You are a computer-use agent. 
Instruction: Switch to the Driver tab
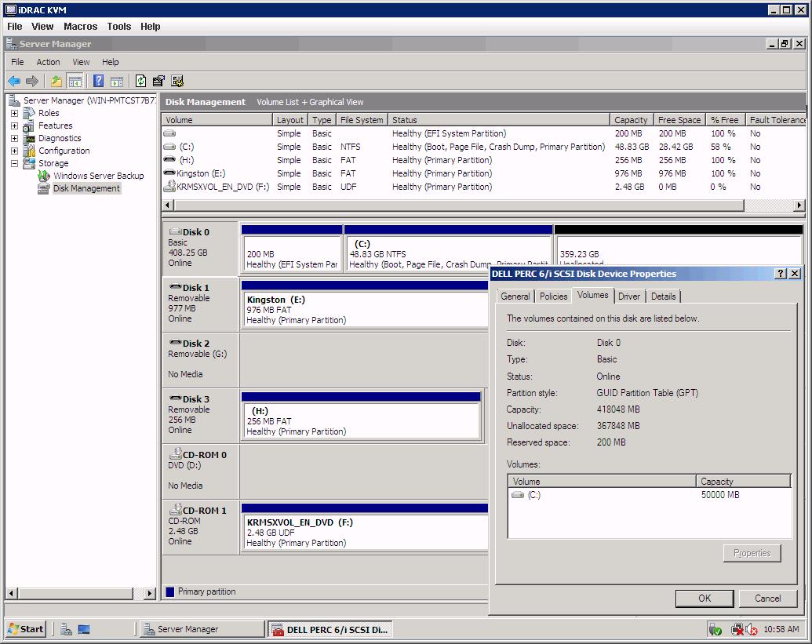pyautogui.click(x=628, y=297)
